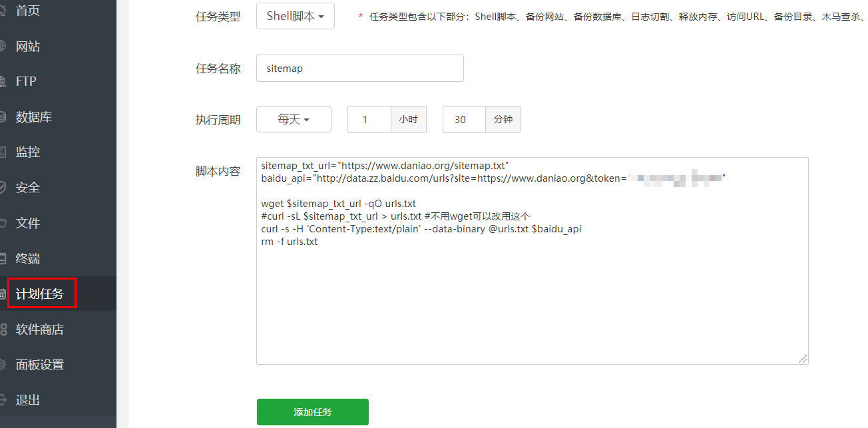Screen dimensions: 868x428
Task: Open the Shell脚本 task type dropdown
Action: tap(296, 17)
